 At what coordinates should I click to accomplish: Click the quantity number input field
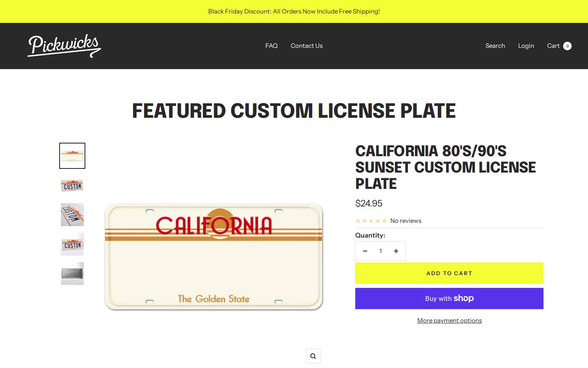point(381,251)
